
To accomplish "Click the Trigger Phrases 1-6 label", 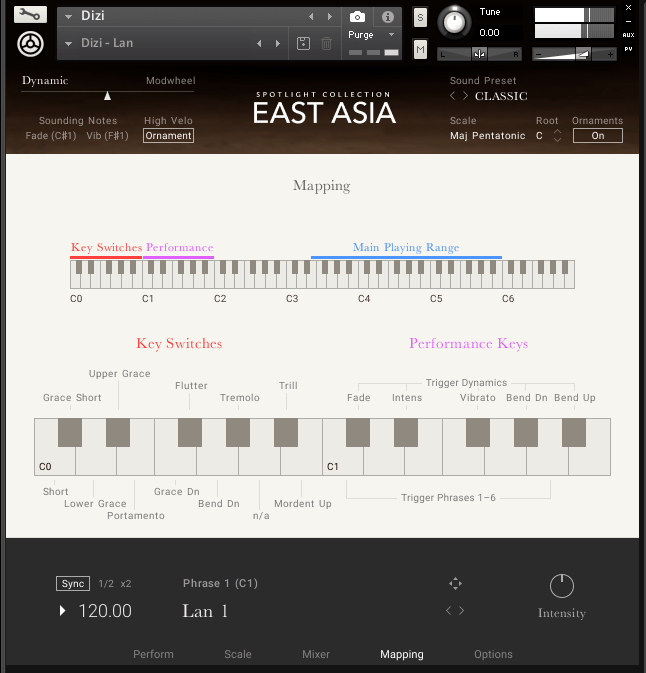I will point(449,497).
